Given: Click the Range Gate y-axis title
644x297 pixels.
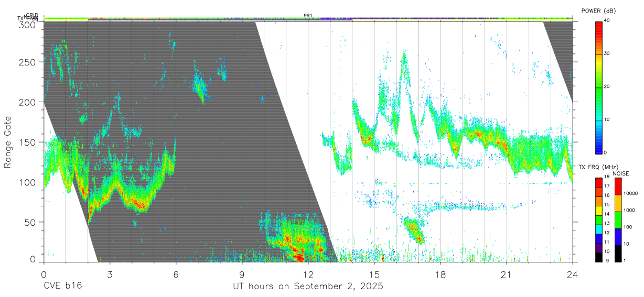Looking at the screenshot, I should point(8,142).
